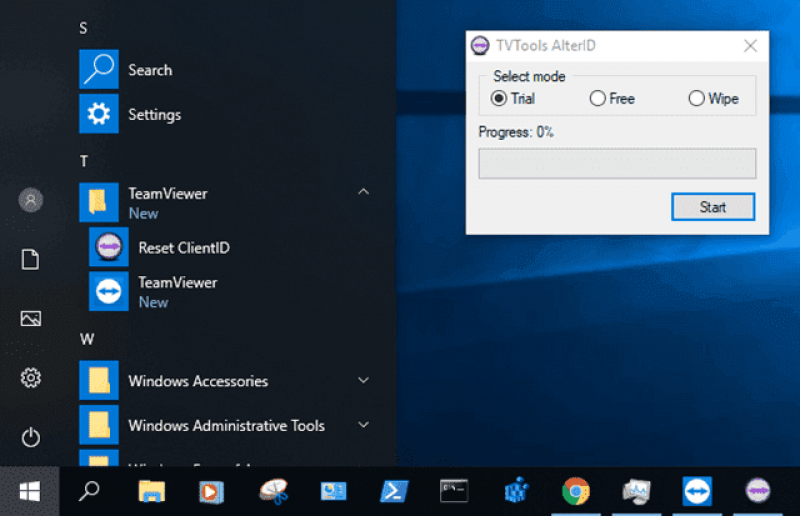Viewport: 800px width, 516px height.
Task: Open the Power options in Start sidebar
Action: [31, 437]
